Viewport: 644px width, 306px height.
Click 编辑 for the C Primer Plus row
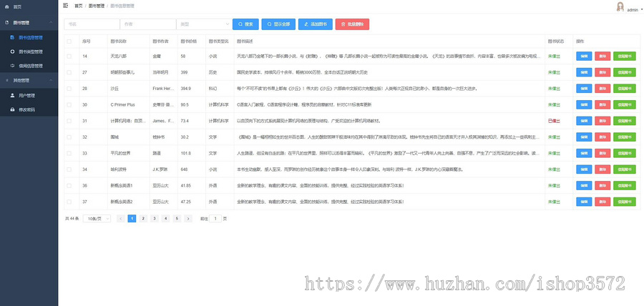pos(584,104)
